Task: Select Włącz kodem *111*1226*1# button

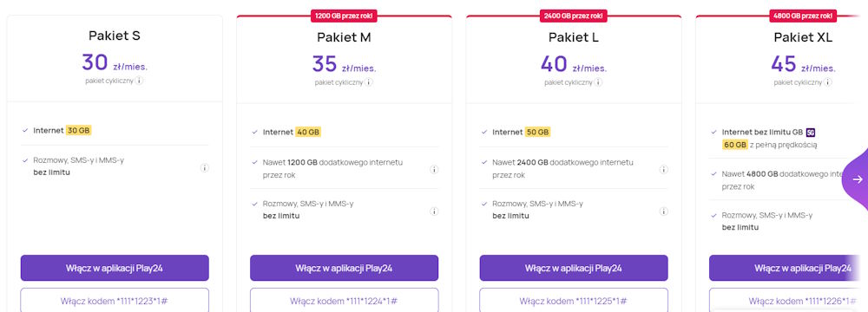Action: [x=788, y=301]
